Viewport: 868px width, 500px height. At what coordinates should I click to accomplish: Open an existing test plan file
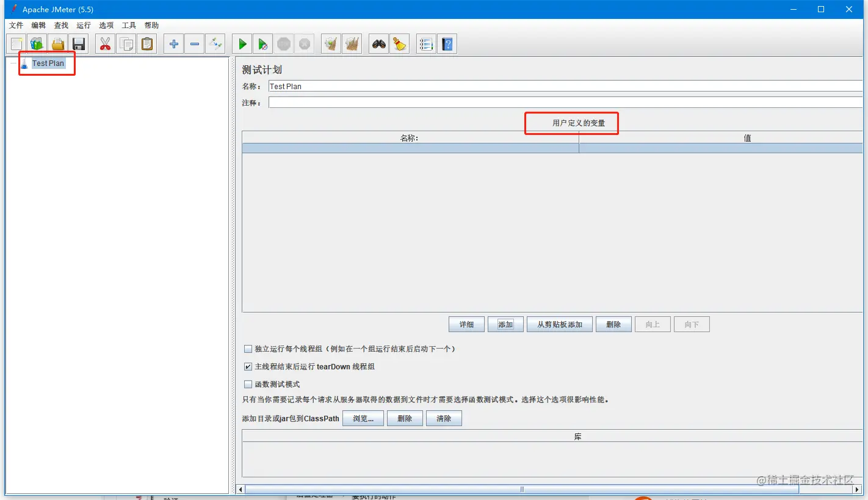[58, 44]
